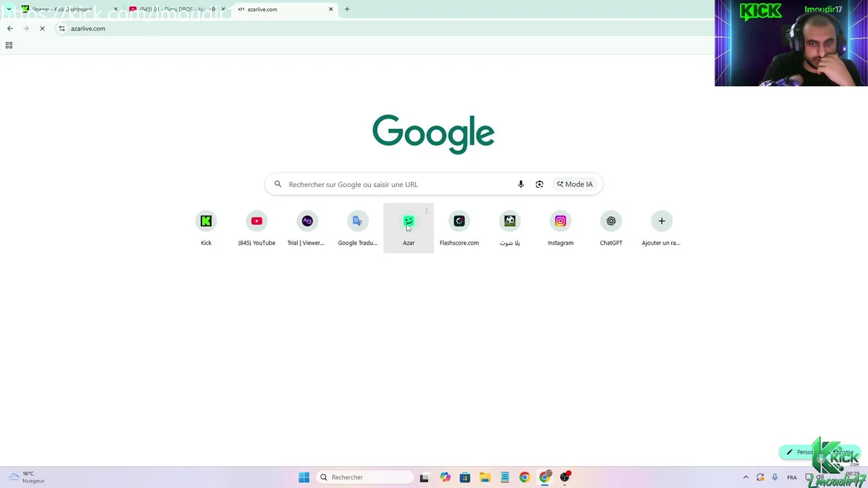Open the Arabic football shortcut tile
The height and width of the screenshot is (488, 868).
coord(510,228)
